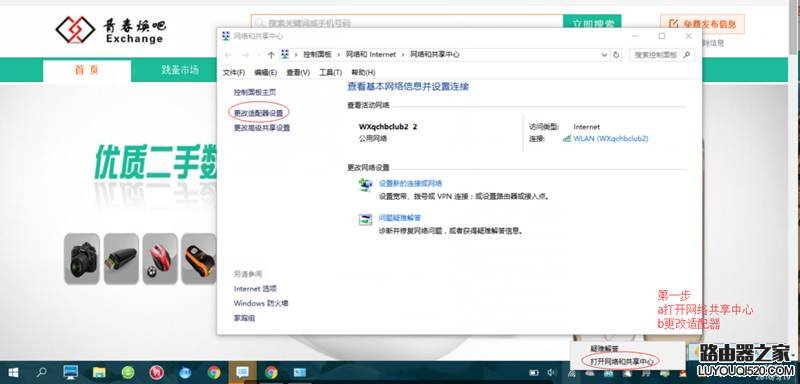Open the 文件(F) menu
This screenshot has width=800, height=384.
click(234, 73)
